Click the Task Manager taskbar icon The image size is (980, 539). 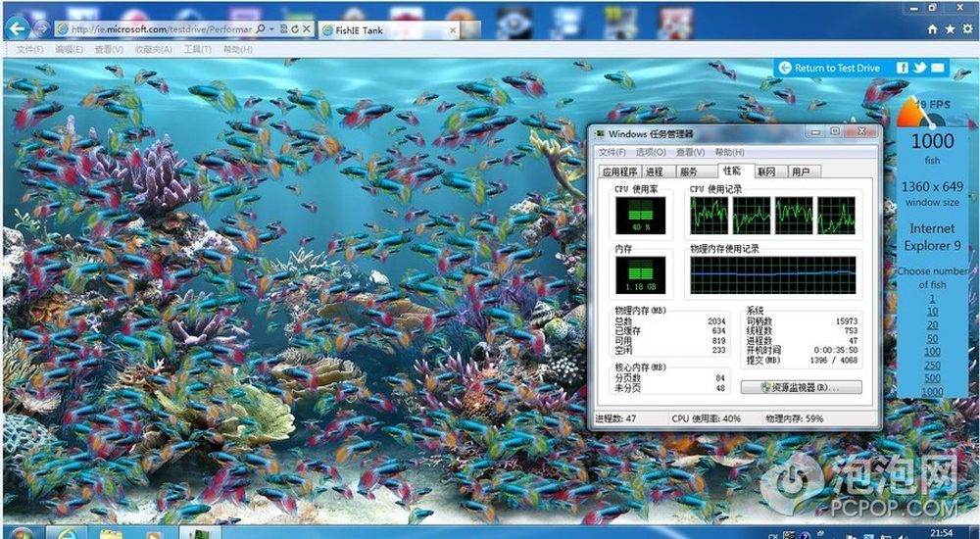pyautogui.click(x=201, y=533)
